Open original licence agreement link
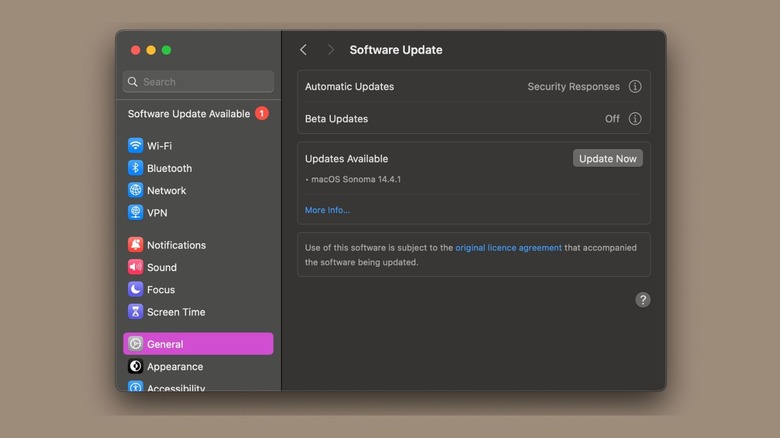This screenshot has width=780, height=438. coord(508,248)
